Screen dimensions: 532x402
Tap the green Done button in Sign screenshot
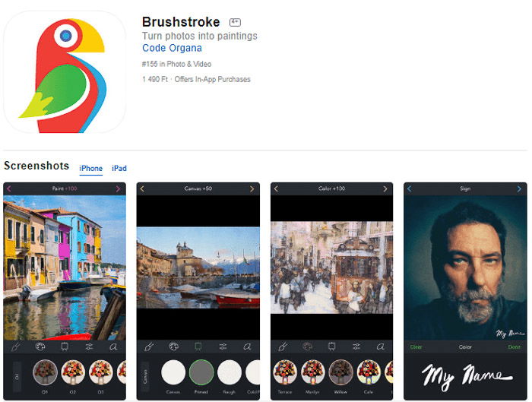(x=514, y=347)
